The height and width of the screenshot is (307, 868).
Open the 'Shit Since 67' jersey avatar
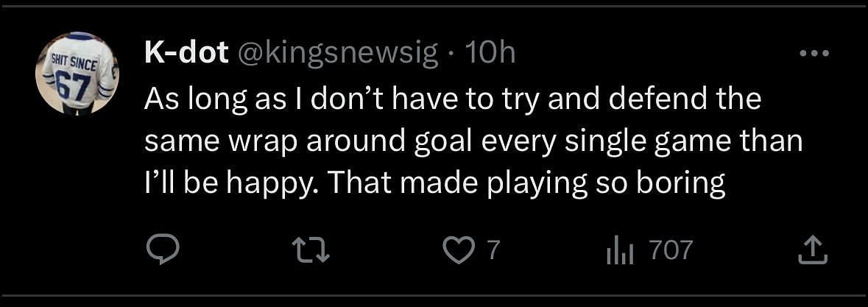click(x=76, y=74)
